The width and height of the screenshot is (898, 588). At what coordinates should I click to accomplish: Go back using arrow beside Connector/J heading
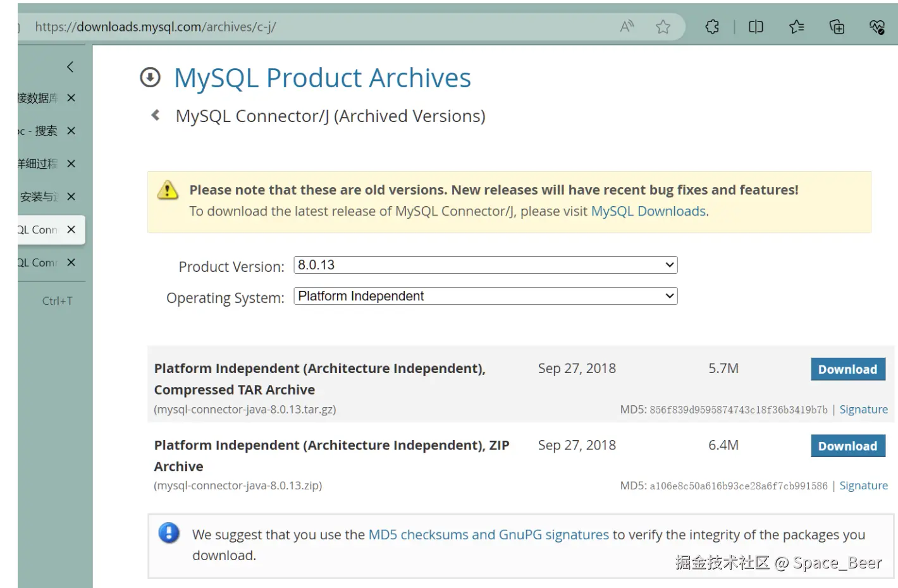pos(156,115)
